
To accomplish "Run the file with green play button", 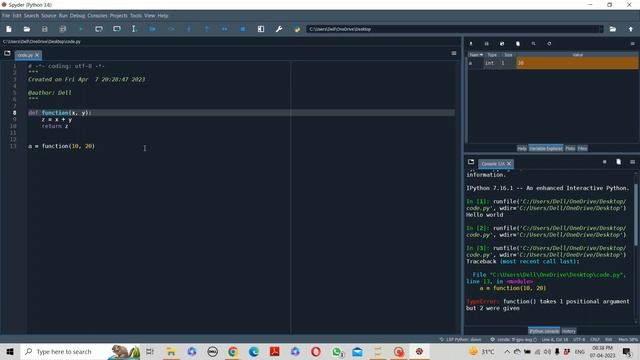I will pyautogui.click(x=81, y=29).
